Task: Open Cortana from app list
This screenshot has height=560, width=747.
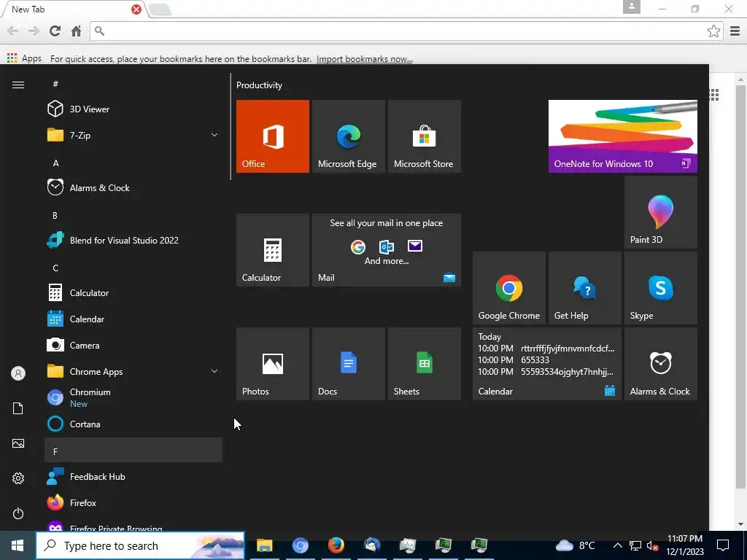Action: tap(133, 424)
